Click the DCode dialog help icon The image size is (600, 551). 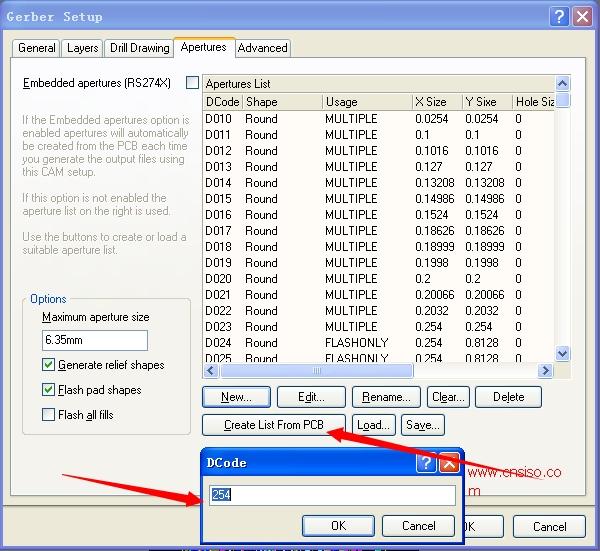(x=426, y=463)
